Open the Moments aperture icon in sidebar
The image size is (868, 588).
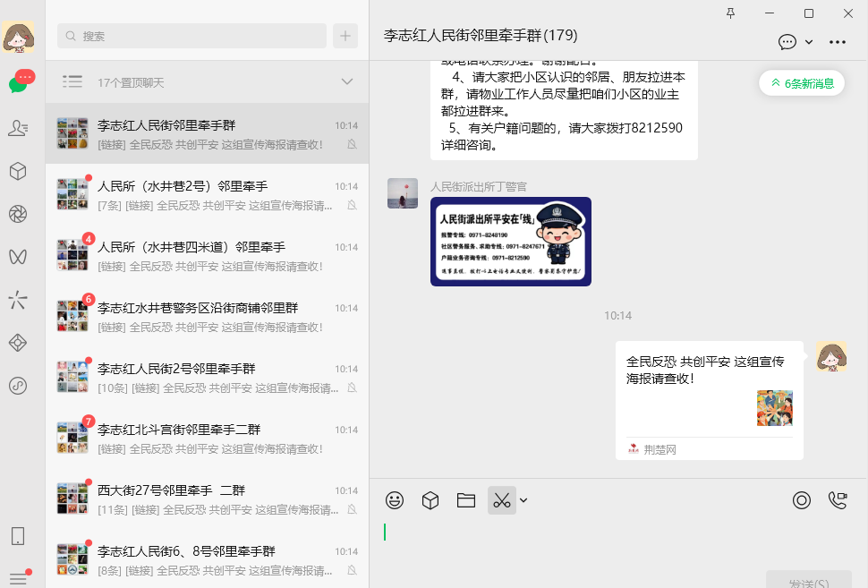coord(17,213)
